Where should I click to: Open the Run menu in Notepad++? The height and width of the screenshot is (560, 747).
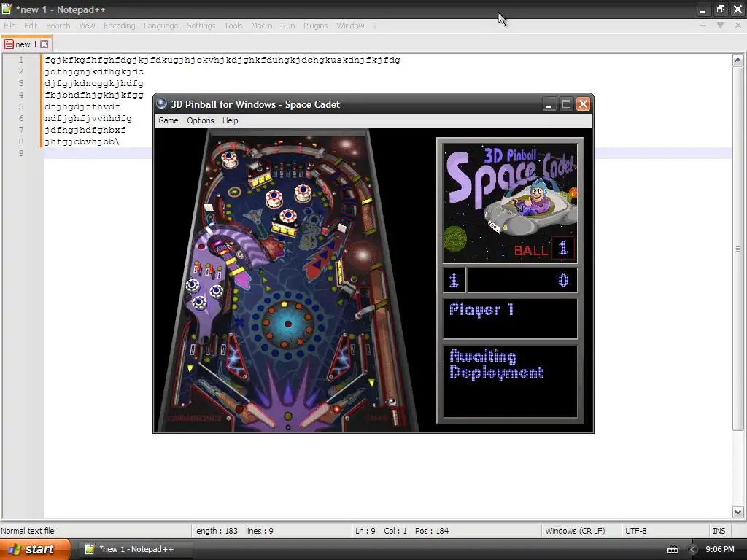point(287,26)
